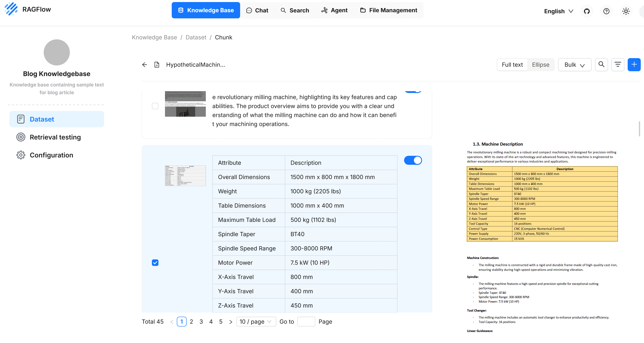
Task: Check the milling machine overview chunk checkbox
Action: pos(155,106)
